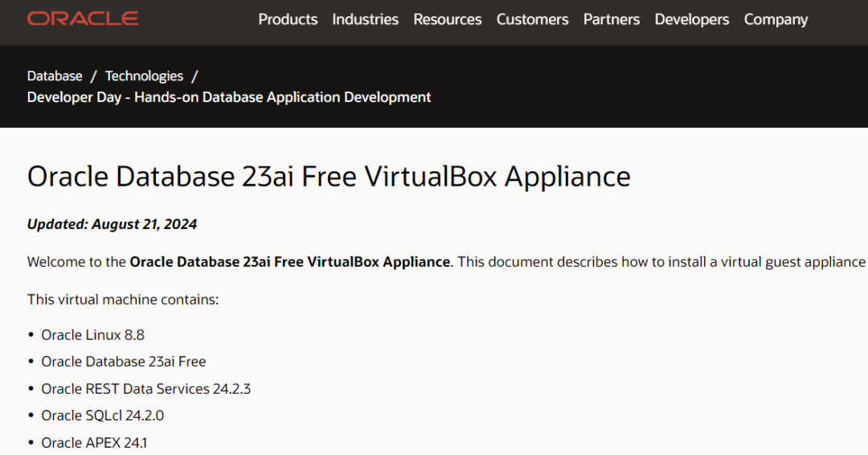Open the Products menu
The width and height of the screenshot is (868, 455).
(x=288, y=19)
